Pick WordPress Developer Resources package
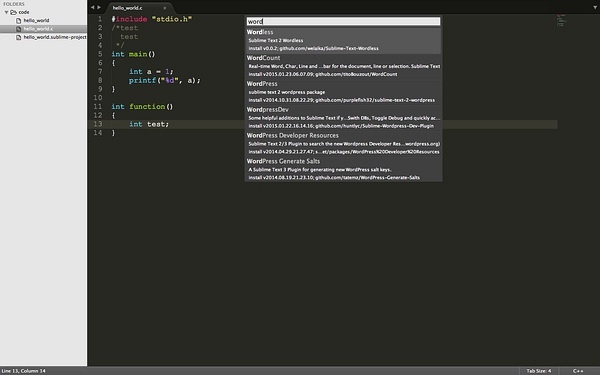This screenshot has width=600, height=375. (x=343, y=143)
